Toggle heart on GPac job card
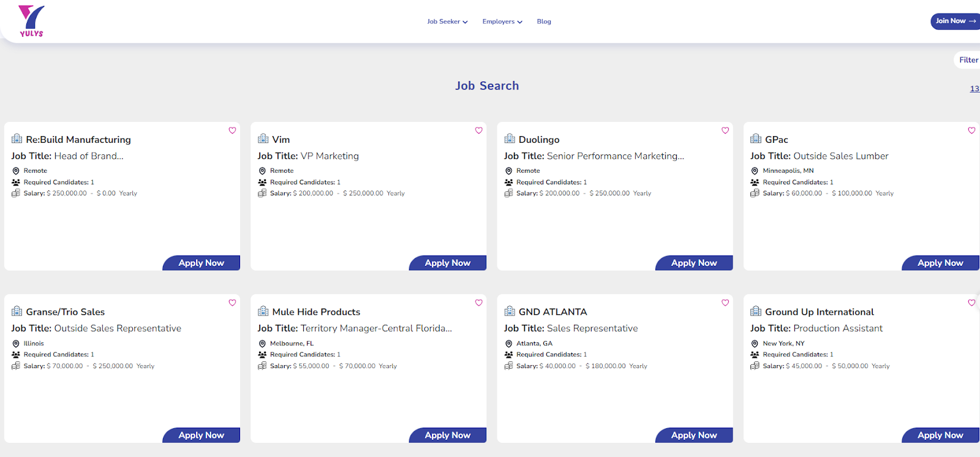980x457 pixels. (x=971, y=130)
